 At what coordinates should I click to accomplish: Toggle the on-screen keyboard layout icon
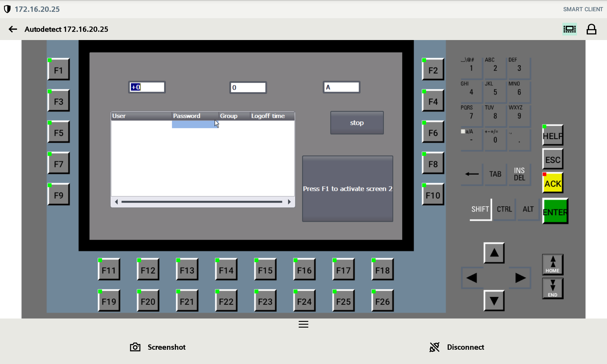[x=570, y=29]
